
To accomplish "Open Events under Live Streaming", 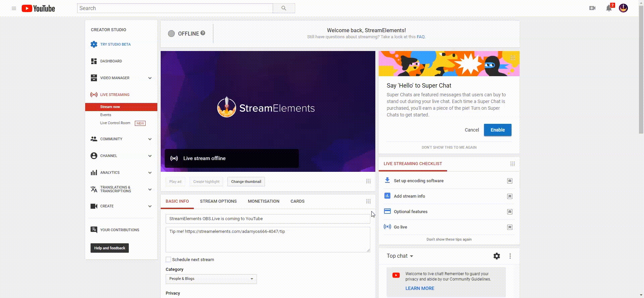I will pyautogui.click(x=106, y=115).
